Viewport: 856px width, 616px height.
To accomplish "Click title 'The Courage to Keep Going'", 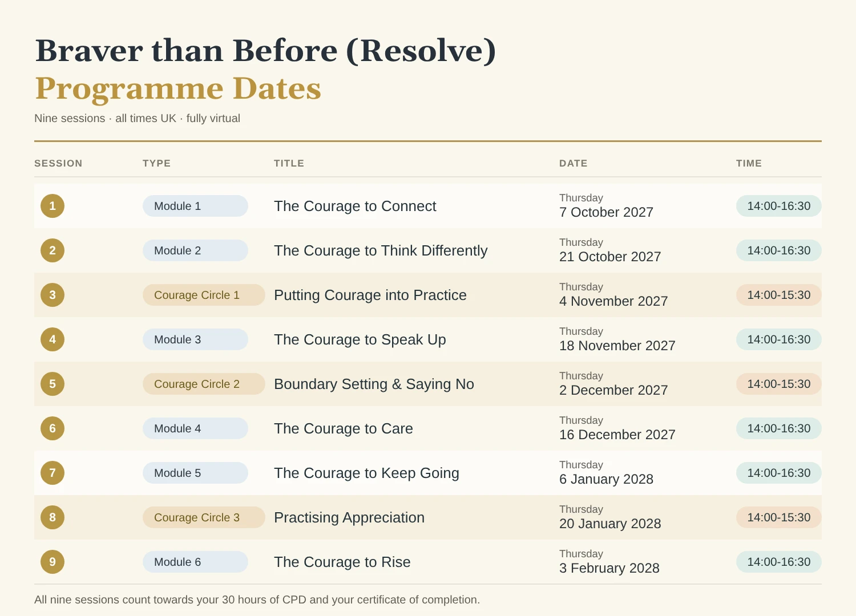I will coord(366,473).
